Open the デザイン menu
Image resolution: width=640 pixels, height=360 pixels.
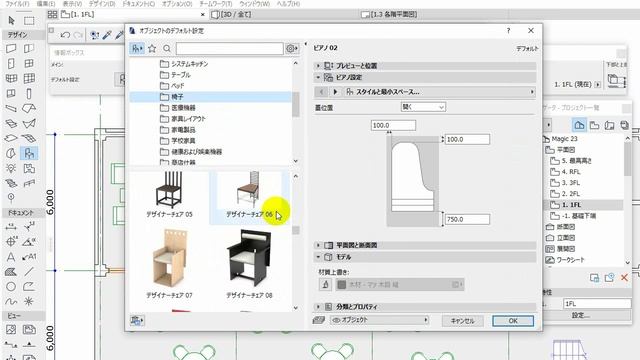102,3
